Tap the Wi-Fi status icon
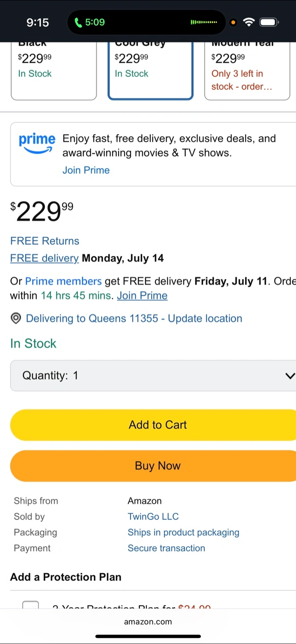Image resolution: width=296 pixels, height=644 pixels. click(x=249, y=22)
